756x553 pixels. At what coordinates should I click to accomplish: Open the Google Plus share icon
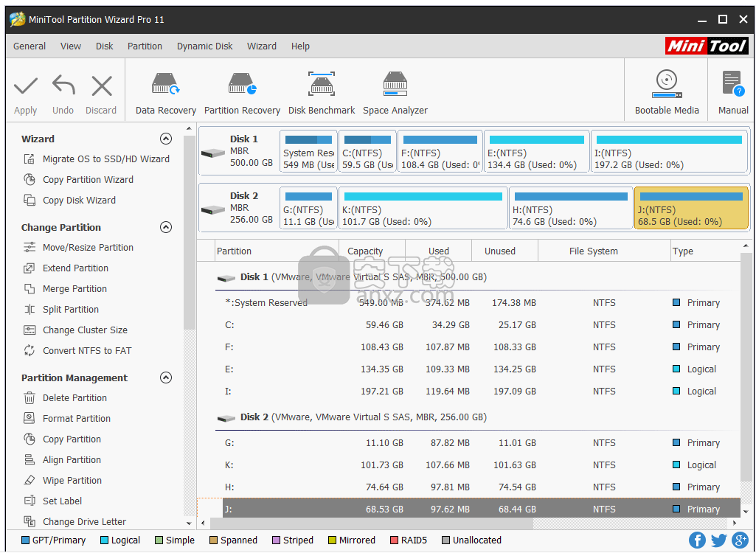click(x=740, y=540)
